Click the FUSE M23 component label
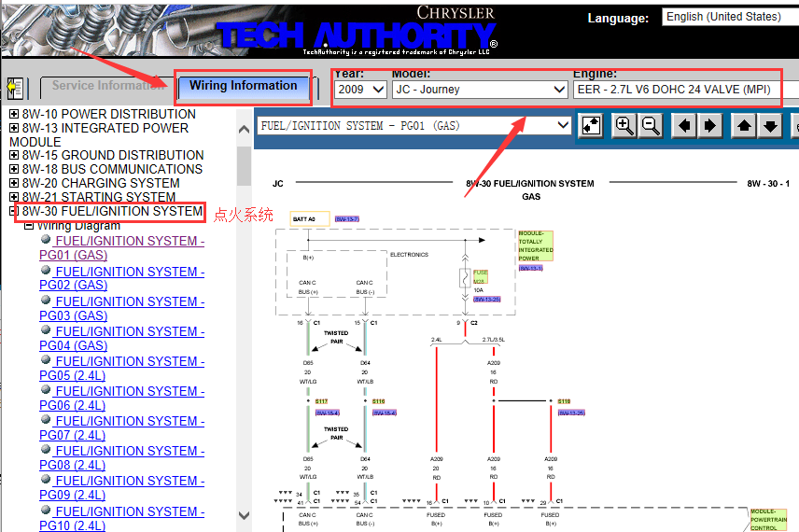This screenshot has width=799, height=532. point(481,276)
